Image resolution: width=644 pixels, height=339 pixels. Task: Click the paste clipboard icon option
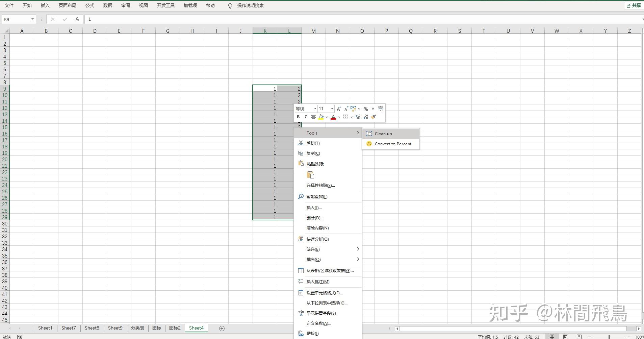tap(310, 175)
